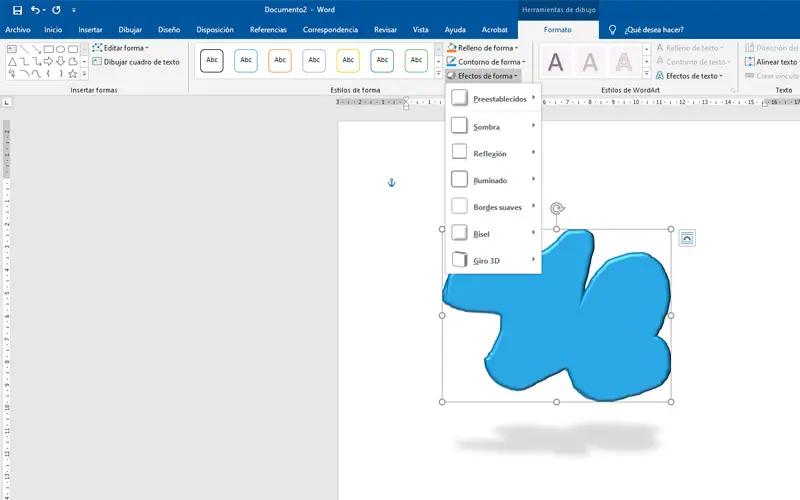Switch to the Disposición tab
Viewport: 800px width, 500px height.
[215, 30]
